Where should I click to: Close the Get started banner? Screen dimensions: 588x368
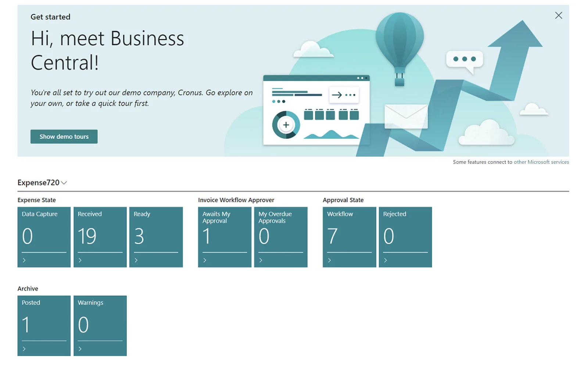[x=558, y=15]
